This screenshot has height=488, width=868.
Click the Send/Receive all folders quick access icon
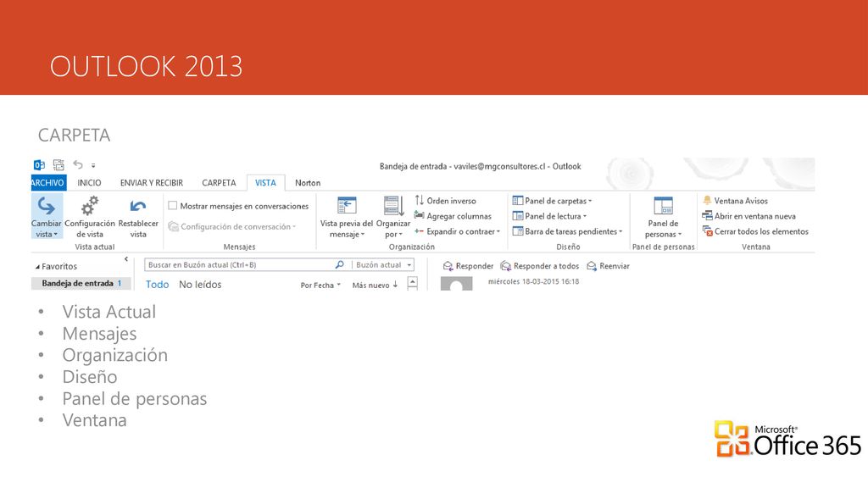(58, 165)
